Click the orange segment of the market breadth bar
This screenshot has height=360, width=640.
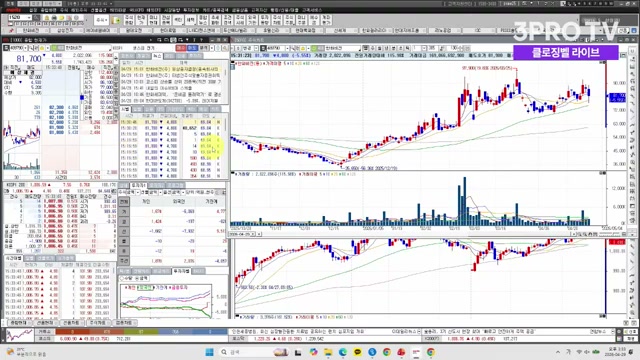click(x=107, y=332)
